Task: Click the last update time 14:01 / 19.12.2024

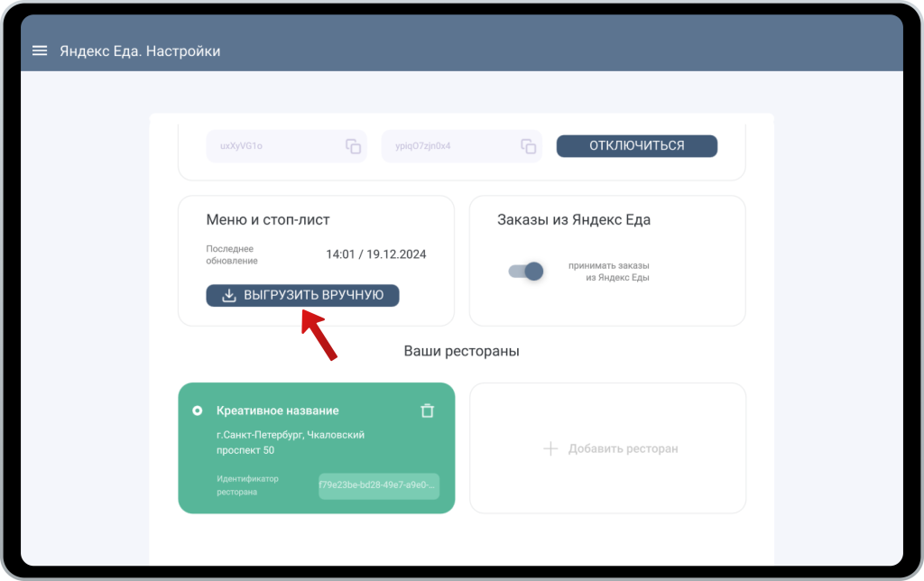Action: tap(376, 254)
